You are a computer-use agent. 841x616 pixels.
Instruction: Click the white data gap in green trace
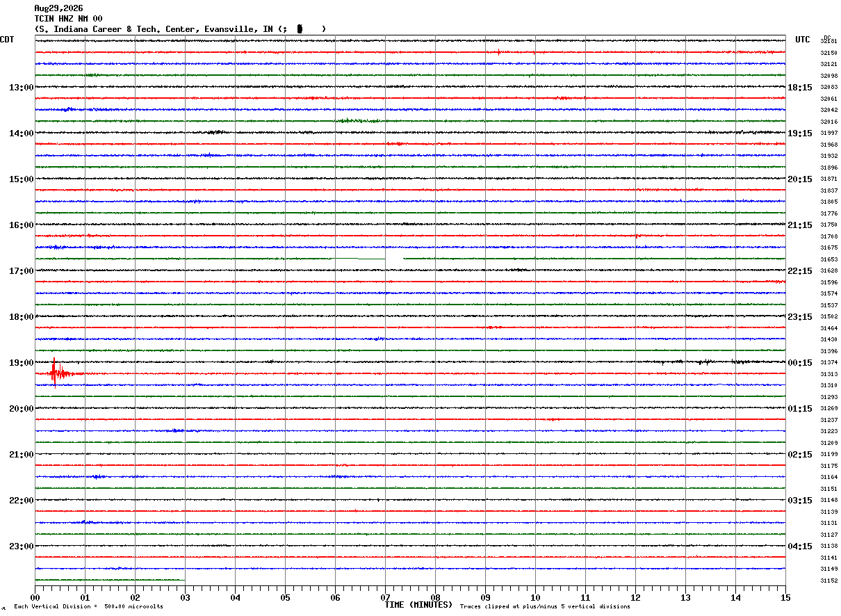[x=394, y=259]
